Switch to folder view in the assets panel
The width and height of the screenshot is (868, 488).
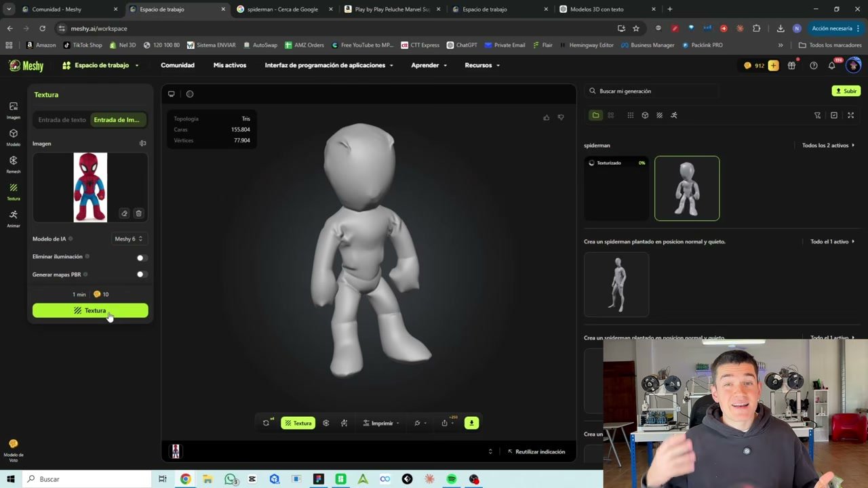pyautogui.click(x=595, y=115)
